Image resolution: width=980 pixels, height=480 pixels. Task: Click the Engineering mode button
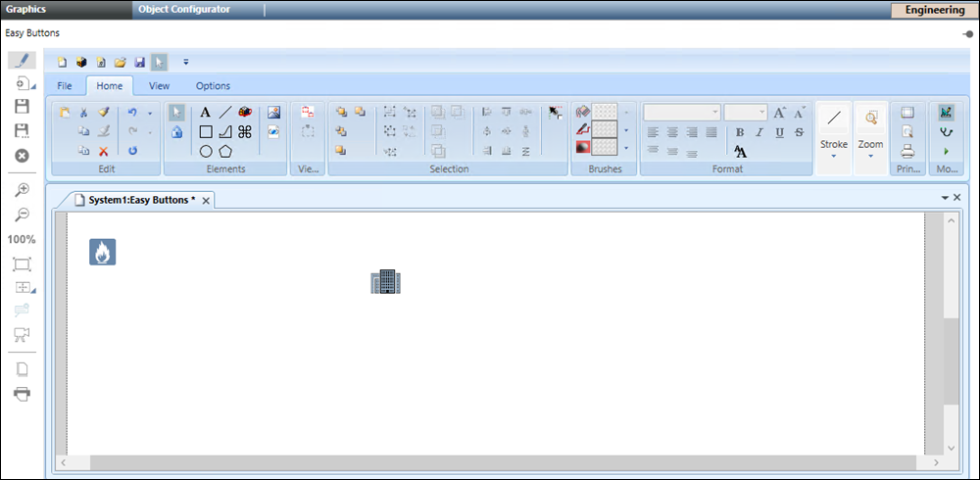[x=934, y=10]
